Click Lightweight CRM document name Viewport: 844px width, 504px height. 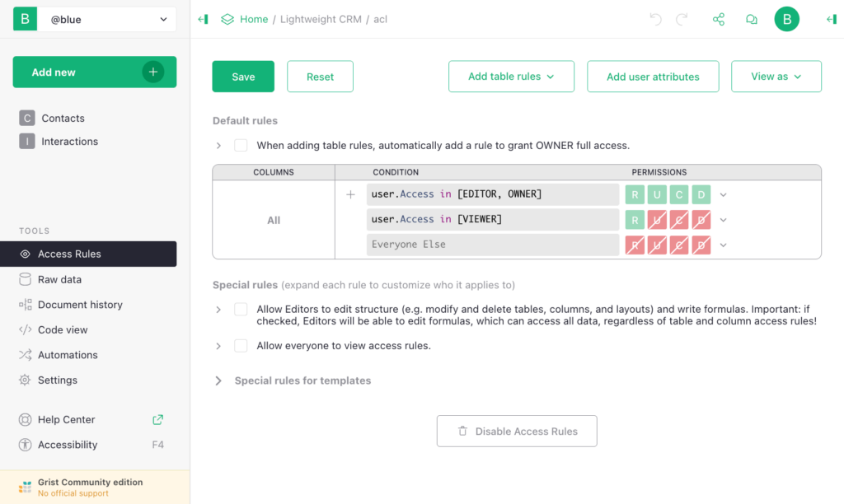(x=321, y=20)
